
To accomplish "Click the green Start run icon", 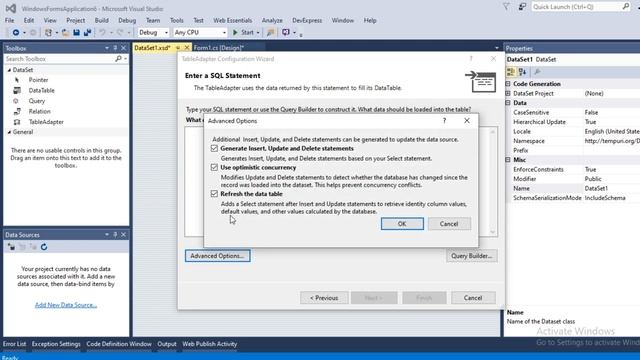I will [235, 32].
